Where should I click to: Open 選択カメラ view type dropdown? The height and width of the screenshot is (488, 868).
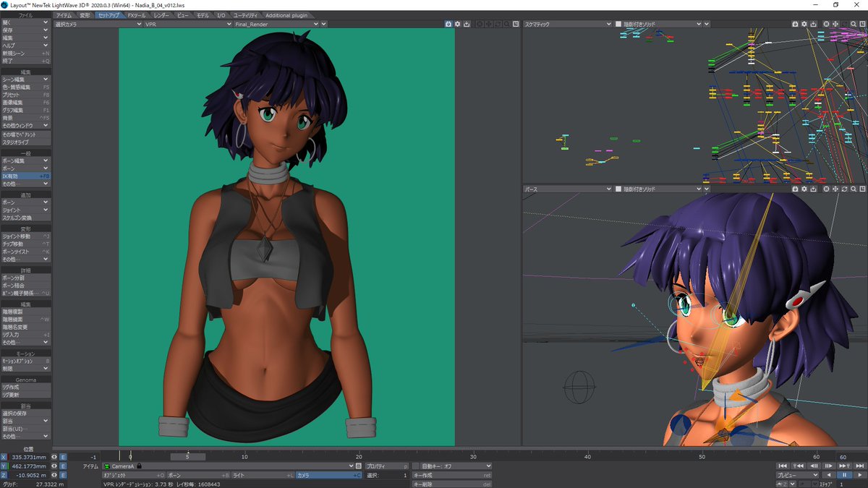(x=98, y=24)
